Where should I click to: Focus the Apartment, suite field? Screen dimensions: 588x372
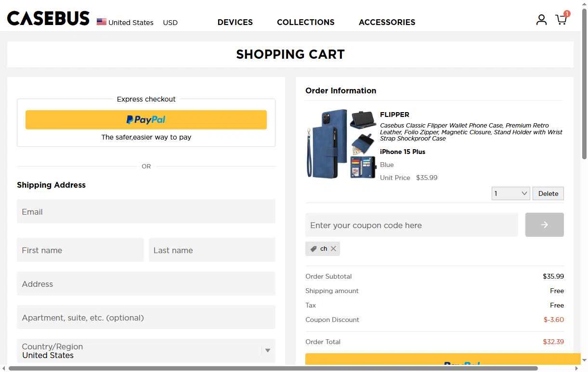pyautogui.click(x=146, y=317)
